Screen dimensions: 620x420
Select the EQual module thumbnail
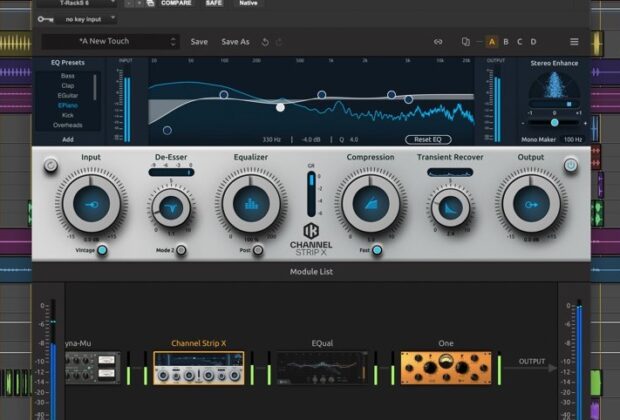(322, 368)
